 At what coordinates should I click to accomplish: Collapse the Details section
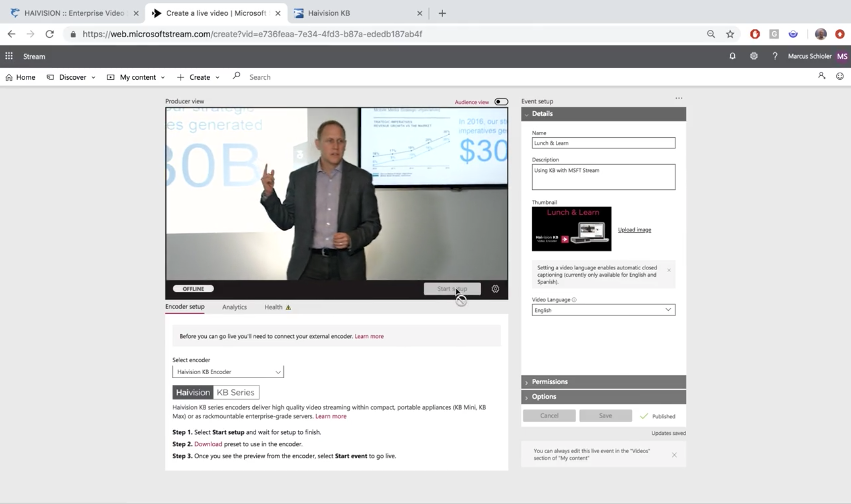tap(603, 114)
